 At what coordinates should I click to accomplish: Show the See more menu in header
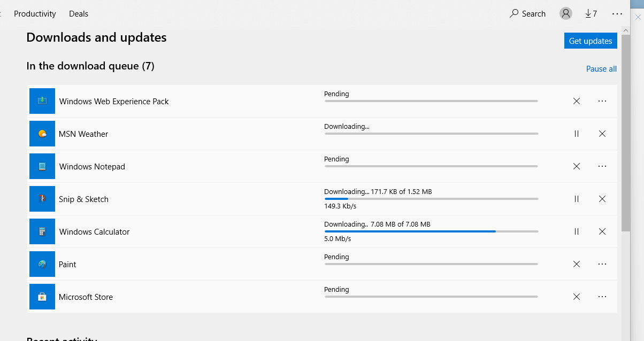(617, 14)
